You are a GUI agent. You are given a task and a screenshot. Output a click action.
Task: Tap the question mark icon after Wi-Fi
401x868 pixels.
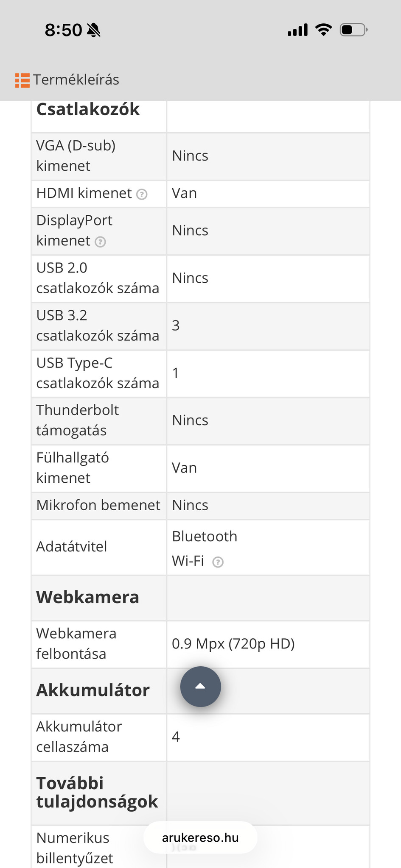click(218, 562)
